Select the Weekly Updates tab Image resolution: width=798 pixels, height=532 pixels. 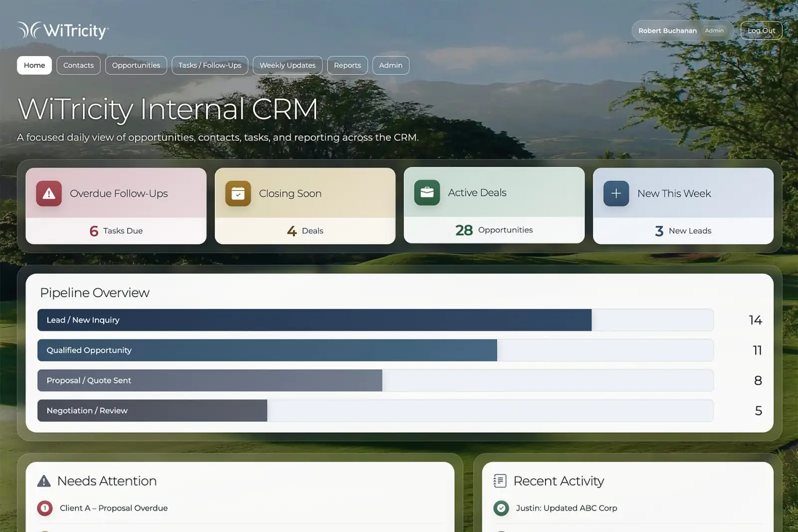(x=287, y=65)
